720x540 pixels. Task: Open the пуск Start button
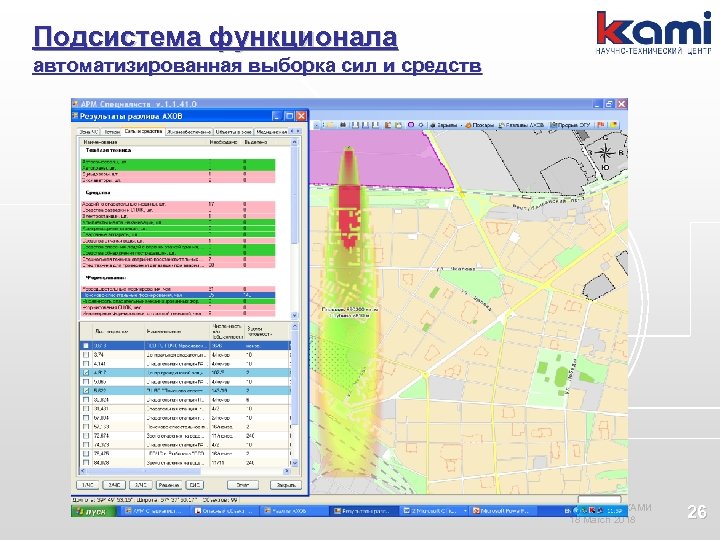(93, 511)
